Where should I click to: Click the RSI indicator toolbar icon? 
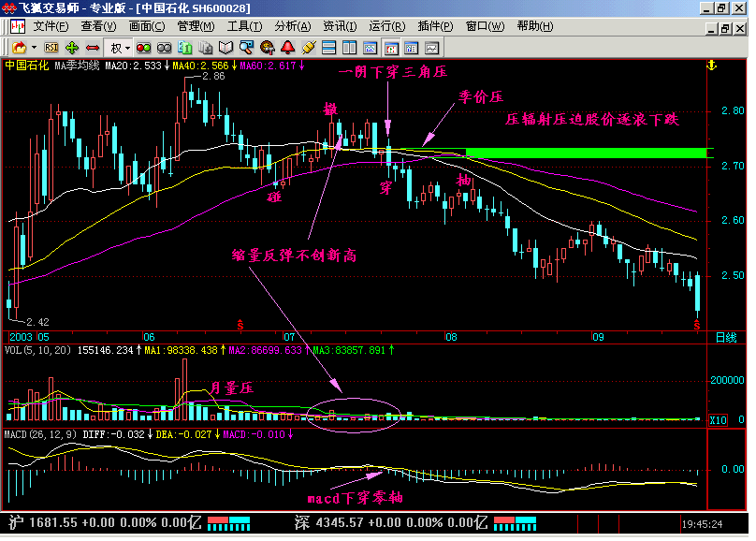(51, 48)
